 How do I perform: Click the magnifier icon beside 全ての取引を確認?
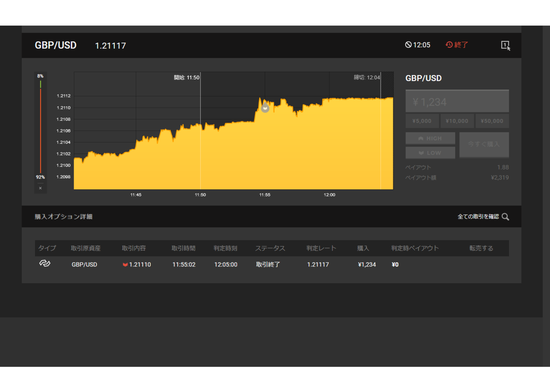[505, 217]
